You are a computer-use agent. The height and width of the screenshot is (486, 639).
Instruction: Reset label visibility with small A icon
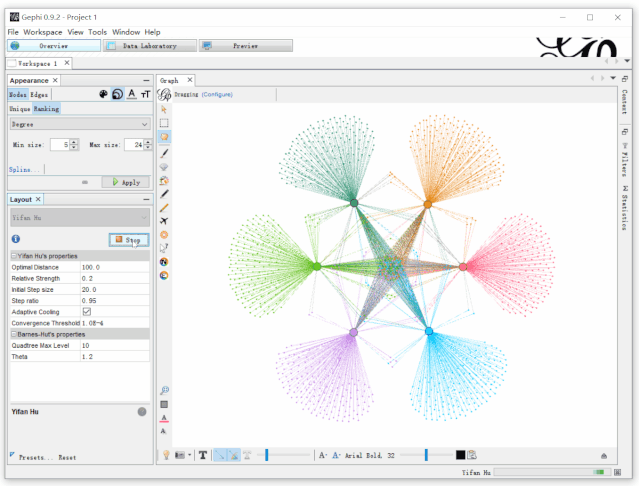tap(163, 431)
